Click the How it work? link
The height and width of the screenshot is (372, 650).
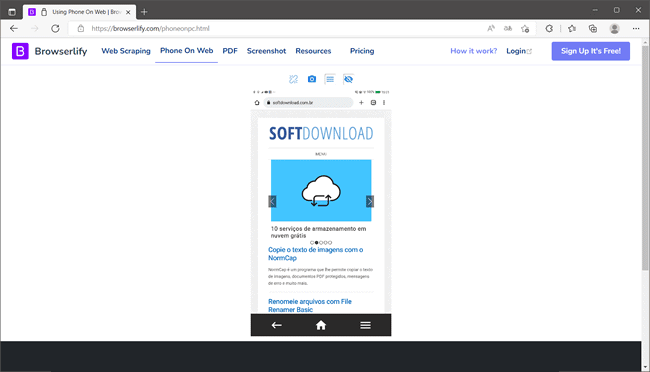(473, 51)
